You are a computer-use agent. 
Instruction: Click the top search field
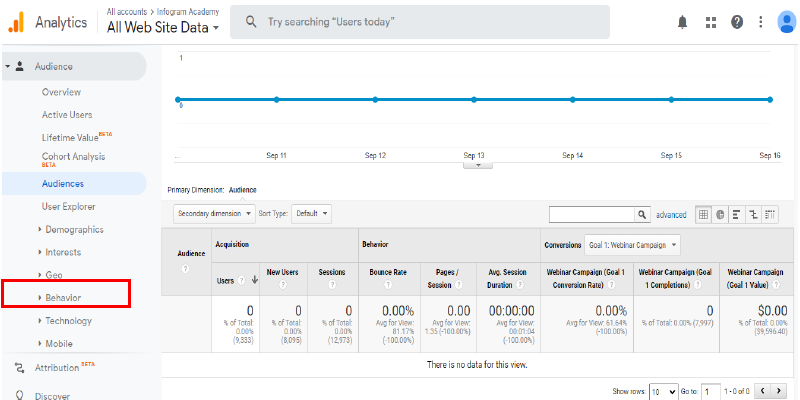420,22
